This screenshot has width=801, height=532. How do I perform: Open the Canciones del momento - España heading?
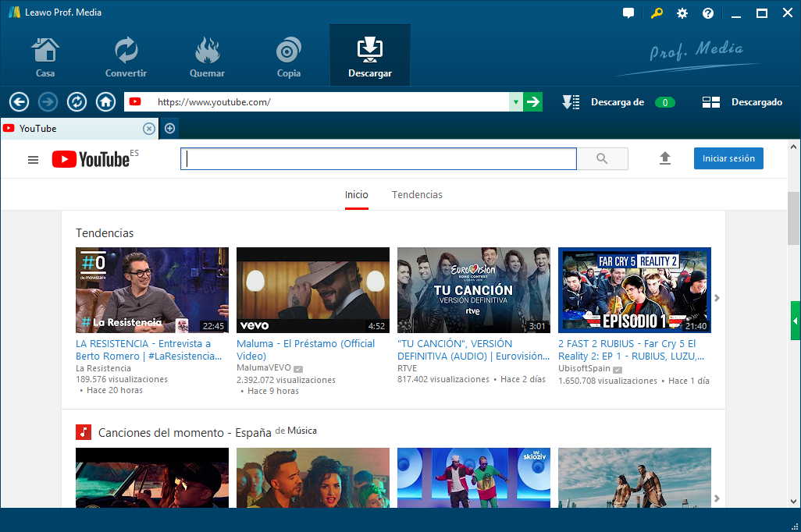tap(184, 432)
